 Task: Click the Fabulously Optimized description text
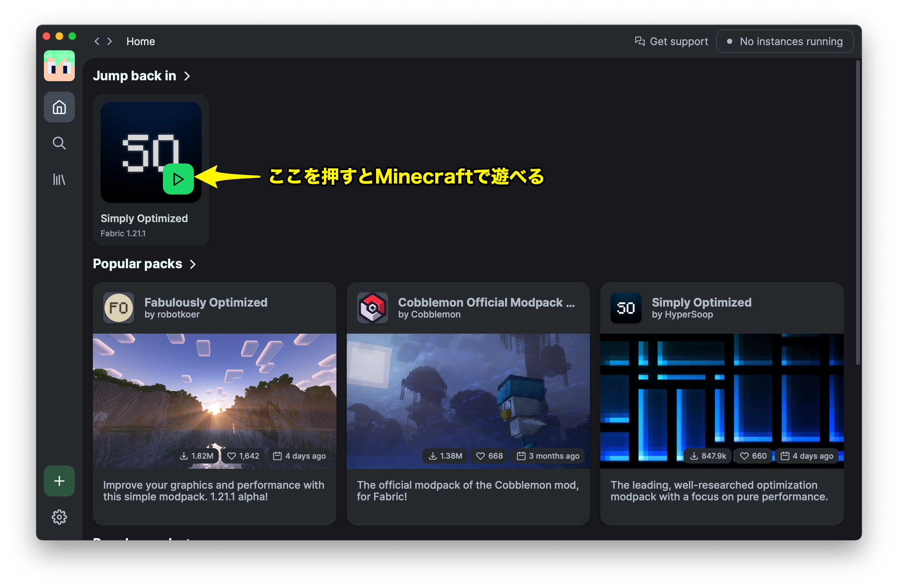214,491
